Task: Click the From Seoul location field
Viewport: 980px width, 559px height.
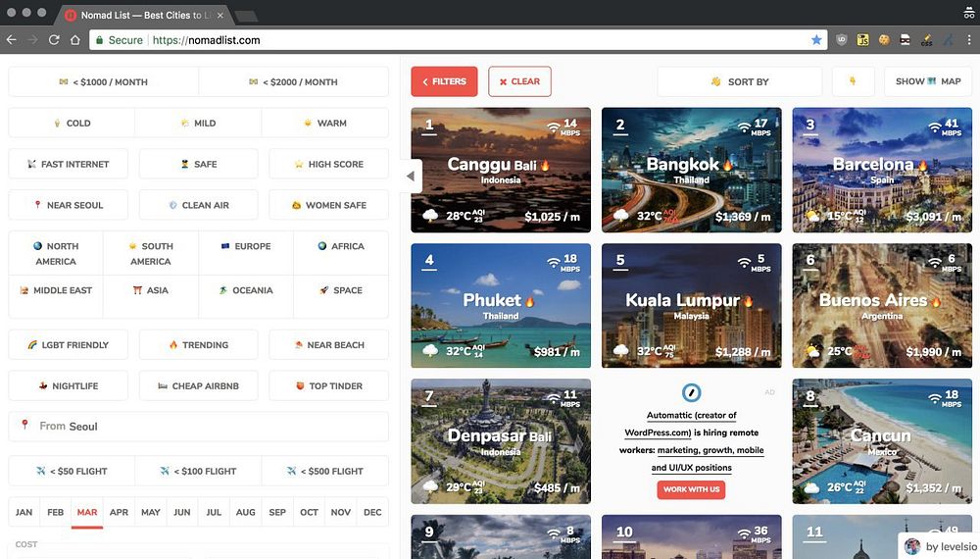Action: [x=198, y=427]
